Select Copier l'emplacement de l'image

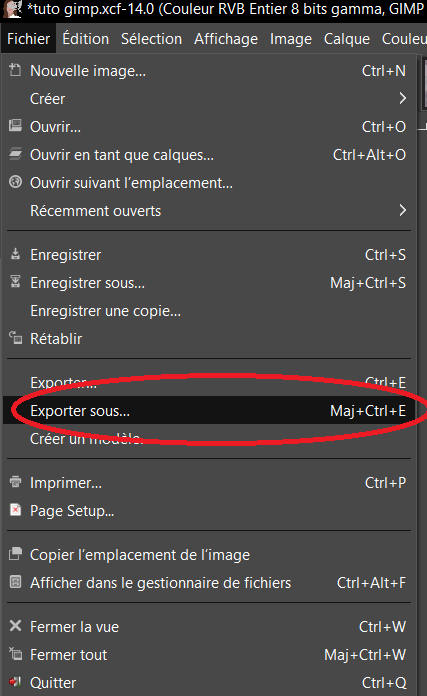210,554
